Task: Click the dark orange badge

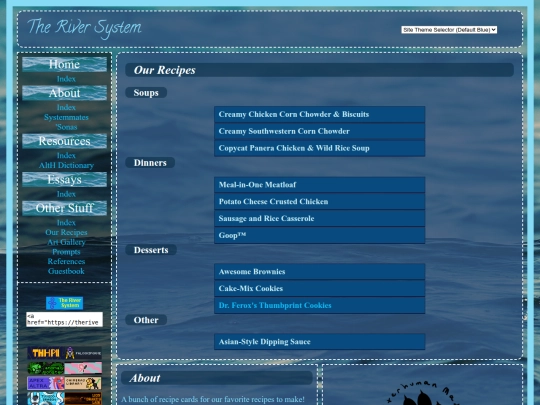Action: point(83,398)
